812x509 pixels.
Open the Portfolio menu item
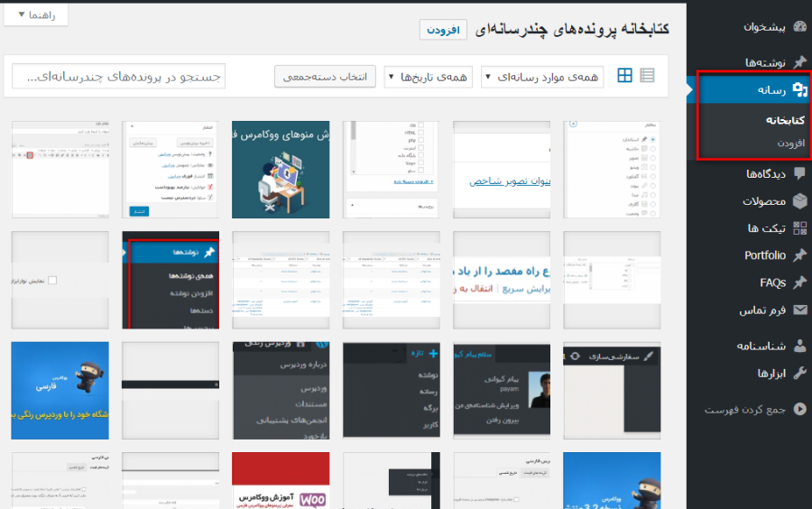tap(764, 255)
